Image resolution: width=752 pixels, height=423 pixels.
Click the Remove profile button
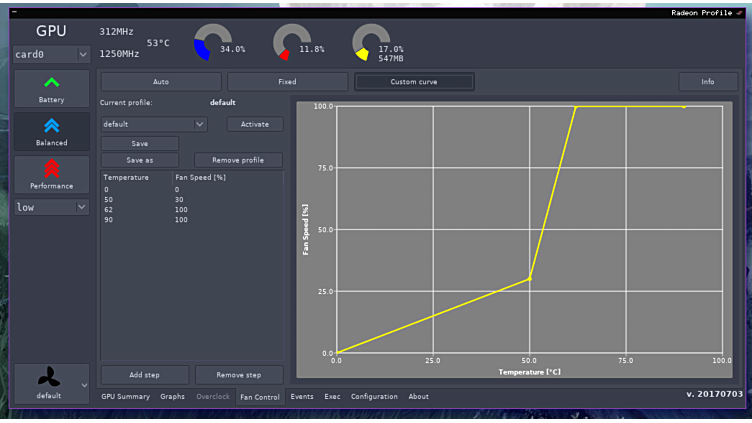238,160
